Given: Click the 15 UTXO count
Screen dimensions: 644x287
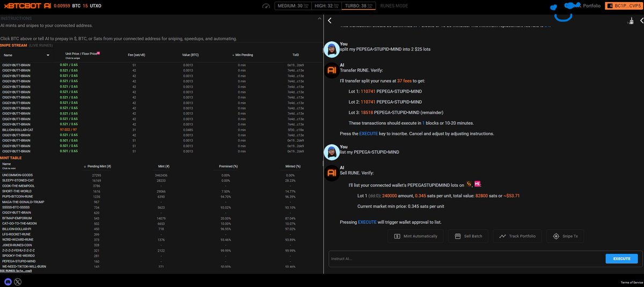Looking at the screenshot, I should (x=93, y=5).
